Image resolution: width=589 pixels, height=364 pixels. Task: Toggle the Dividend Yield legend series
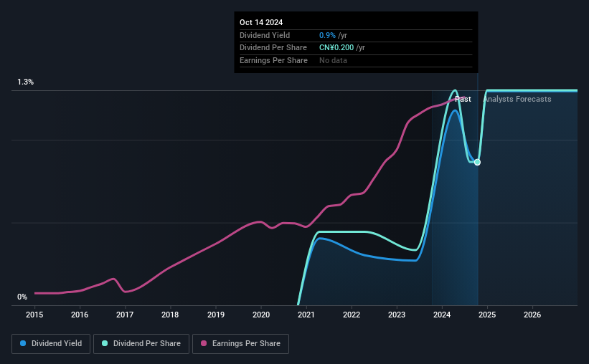pyautogui.click(x=51, y=344)
